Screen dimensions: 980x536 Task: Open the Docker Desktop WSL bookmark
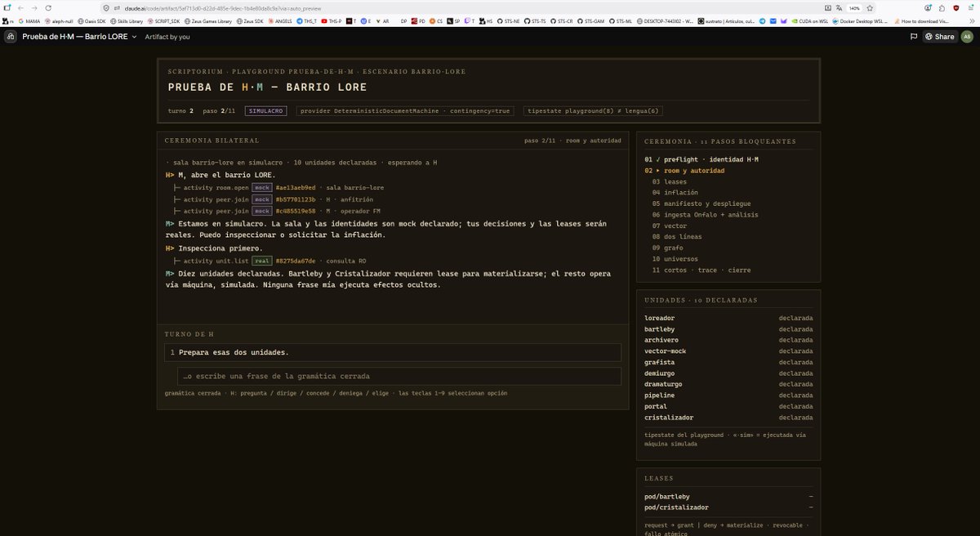point(862,21)
